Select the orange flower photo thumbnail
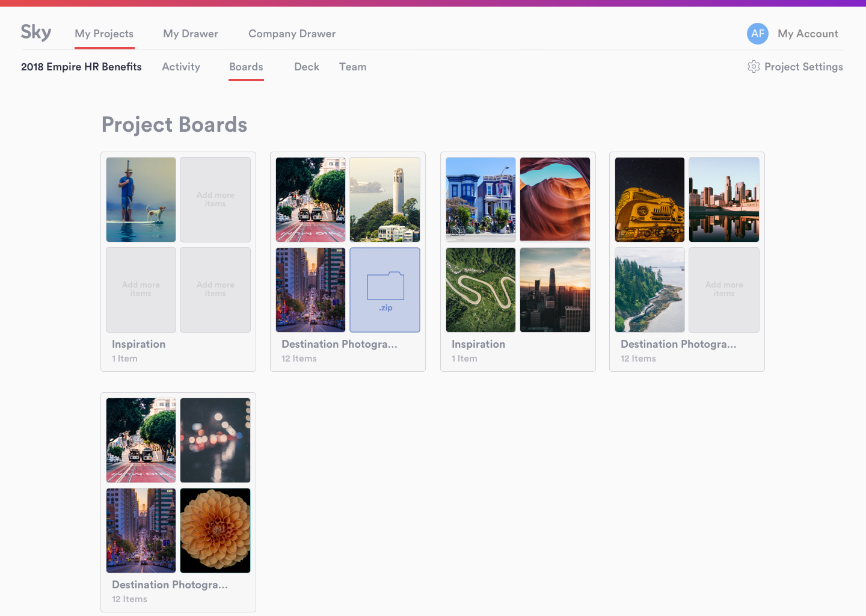The width and height of the screenshot is (866, 616). tap(215, 530)
